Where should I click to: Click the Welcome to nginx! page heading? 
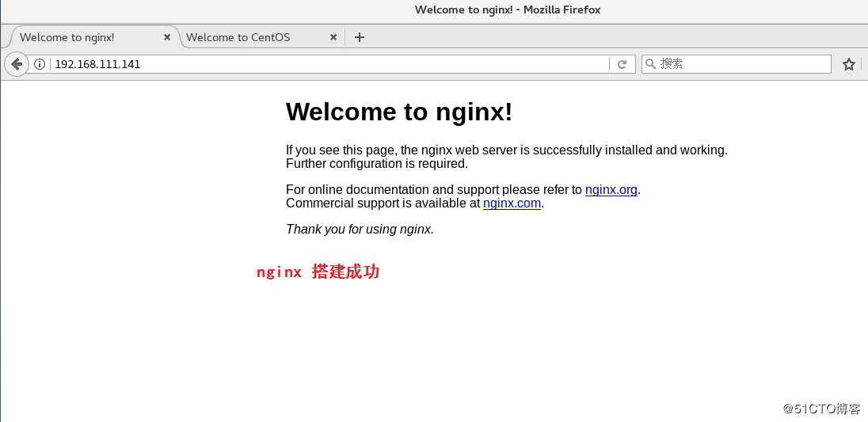pyautogui.click(x=399, y=112)
